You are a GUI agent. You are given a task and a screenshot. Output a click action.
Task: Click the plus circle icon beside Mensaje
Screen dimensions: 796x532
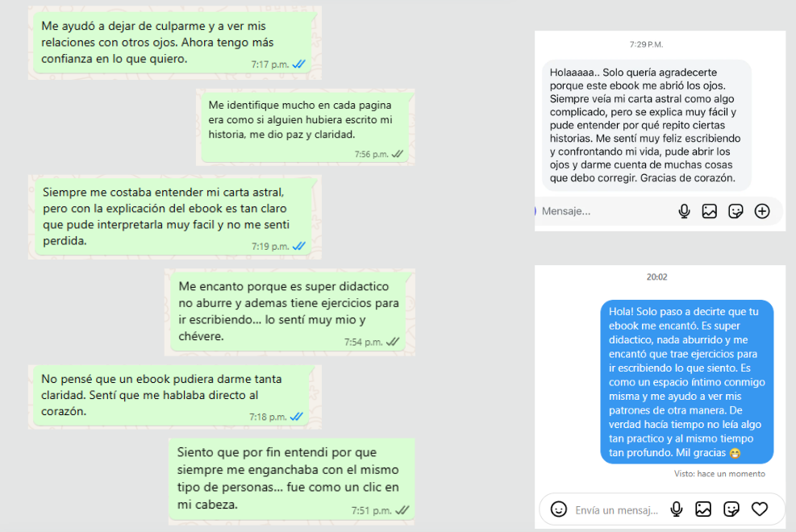pos(761,211)
